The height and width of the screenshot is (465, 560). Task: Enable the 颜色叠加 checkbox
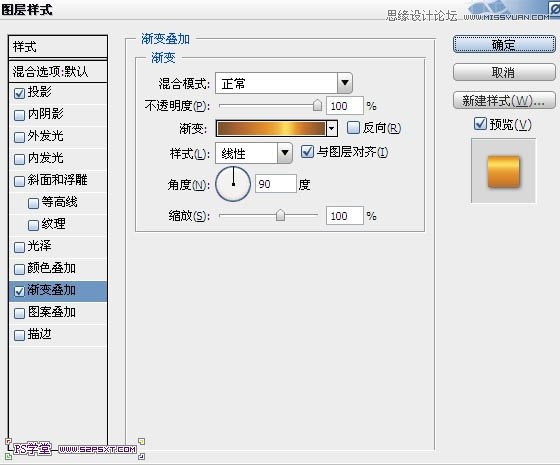click(19, 269)
